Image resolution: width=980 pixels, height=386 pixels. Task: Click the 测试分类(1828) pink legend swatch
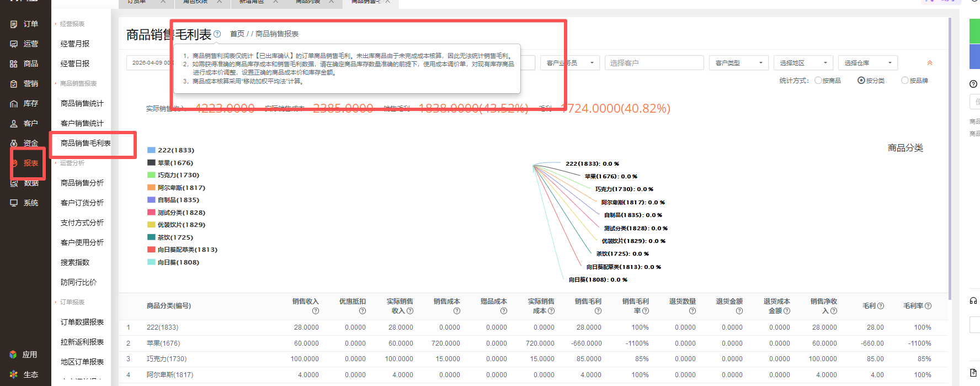pos(151,213)
